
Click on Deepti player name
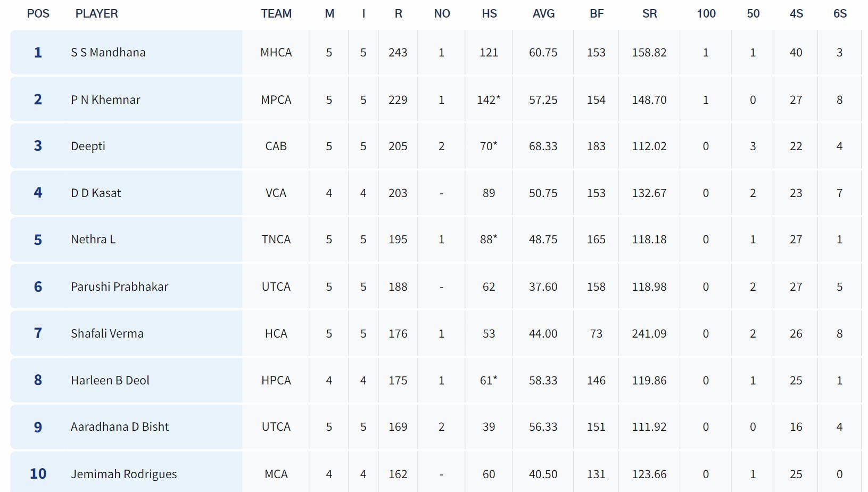tap(88, 146)
